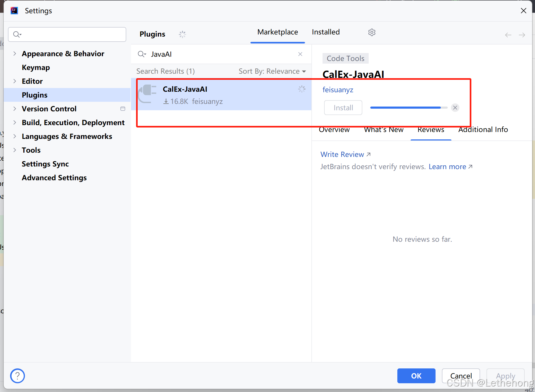535x392 pixels.
Task: Focus the settings search field
Action: tap(67, 34)
